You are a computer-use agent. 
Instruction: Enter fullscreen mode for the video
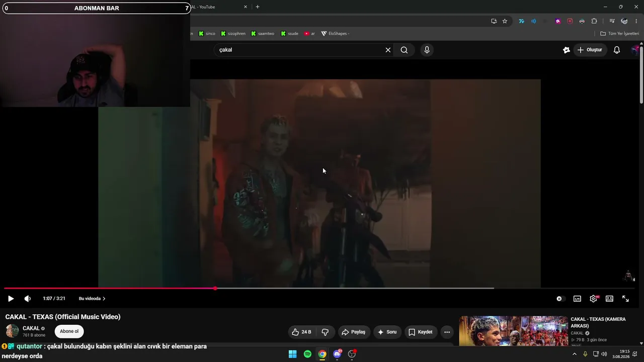pos(625,299)
